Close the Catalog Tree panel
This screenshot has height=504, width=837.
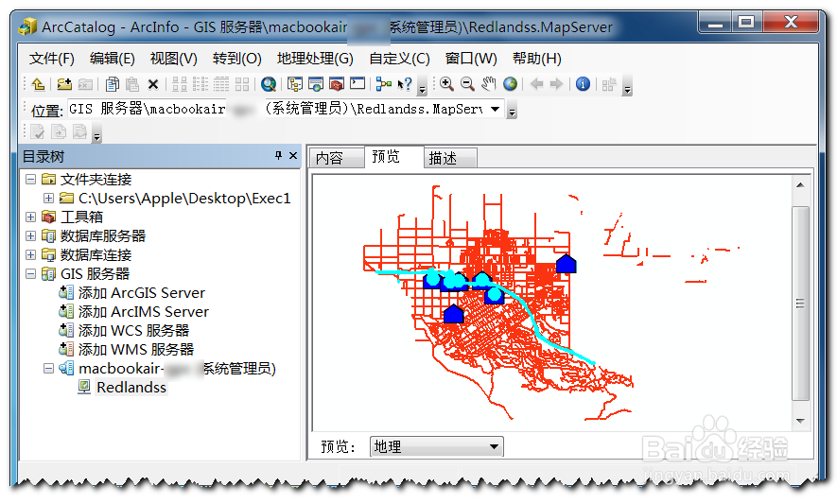(293, 155)
